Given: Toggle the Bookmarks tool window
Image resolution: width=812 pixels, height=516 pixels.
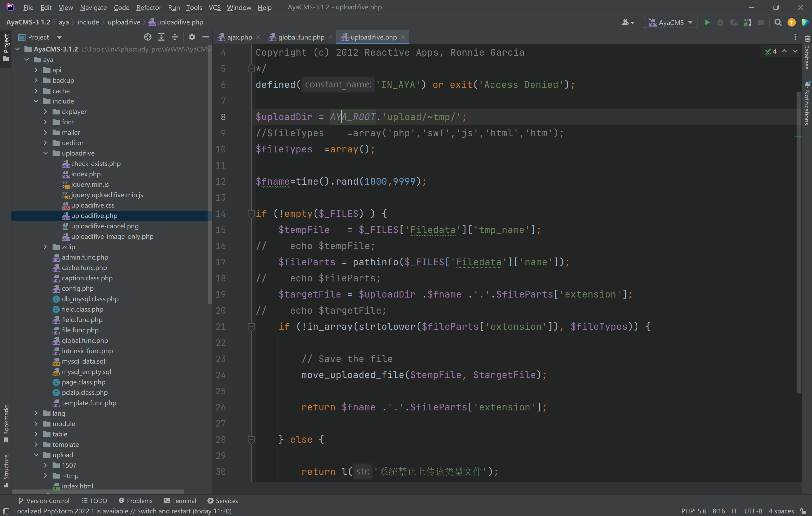Looking at the screenshot, I should coord(6,424).
